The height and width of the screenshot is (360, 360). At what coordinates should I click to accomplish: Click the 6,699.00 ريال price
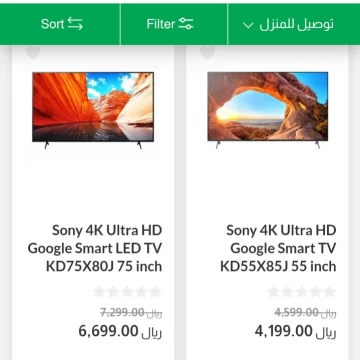[x=120, y=332]
